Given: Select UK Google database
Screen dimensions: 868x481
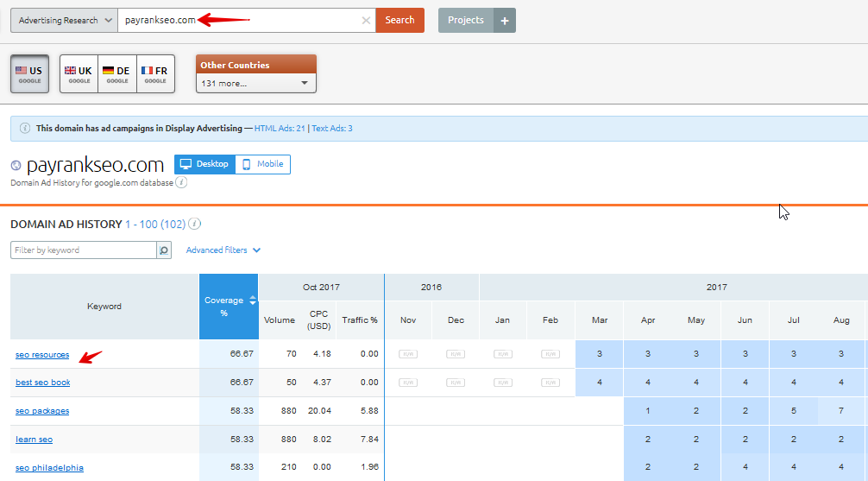Looking at the screenshot, I should [79, 73].
